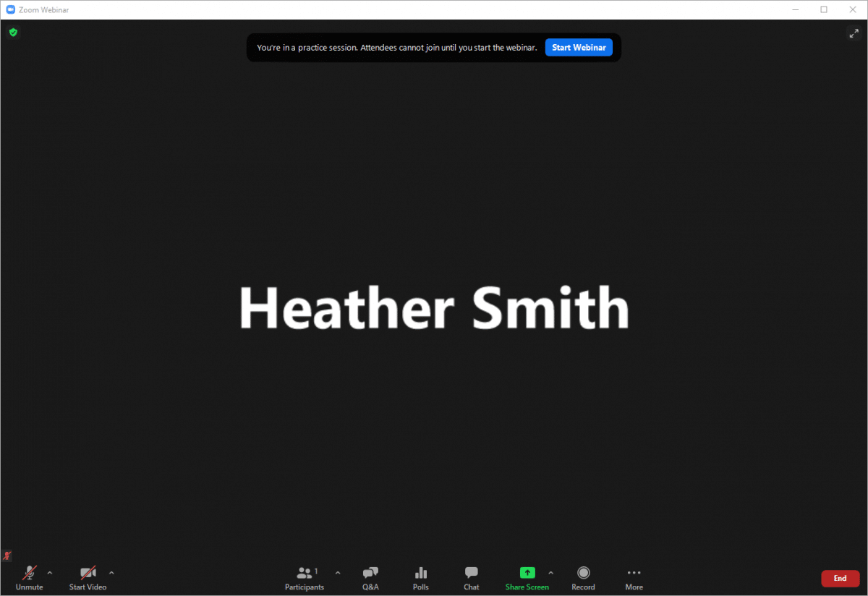Click the green encryption shield icon

point(13,33)
